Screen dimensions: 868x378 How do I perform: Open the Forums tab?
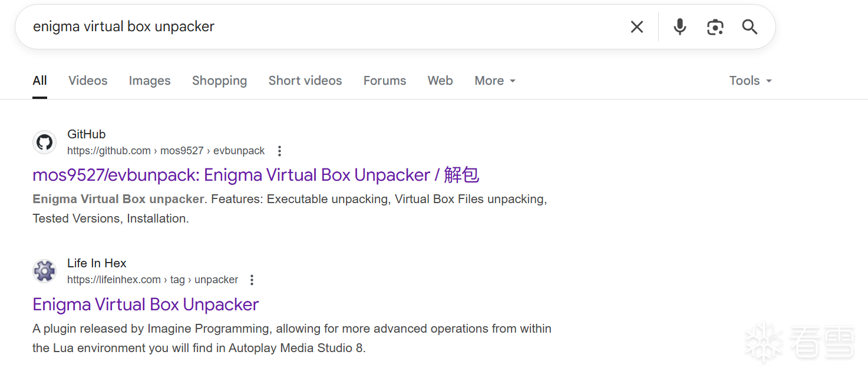384,81
